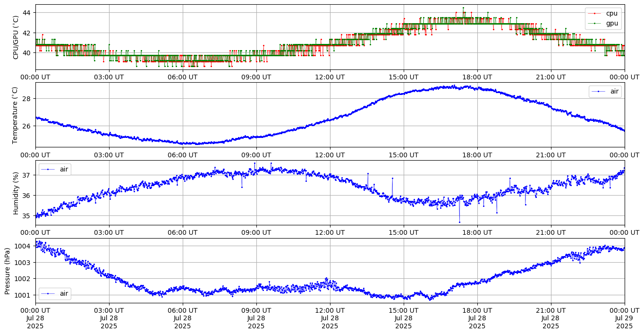Click '12:00 UT' under the Humidity panel
Screen dimensions: 644x334
[330, 232]
